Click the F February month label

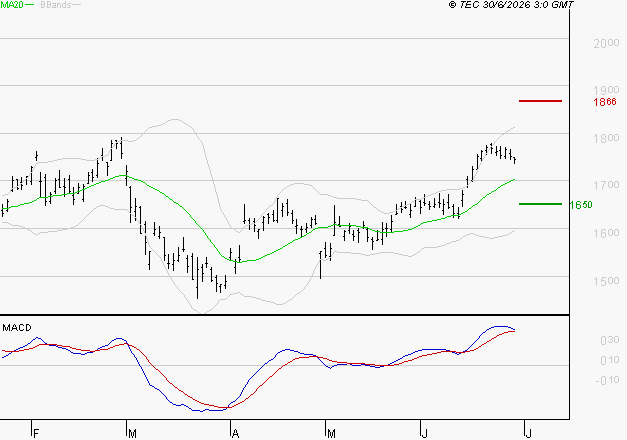36,434
